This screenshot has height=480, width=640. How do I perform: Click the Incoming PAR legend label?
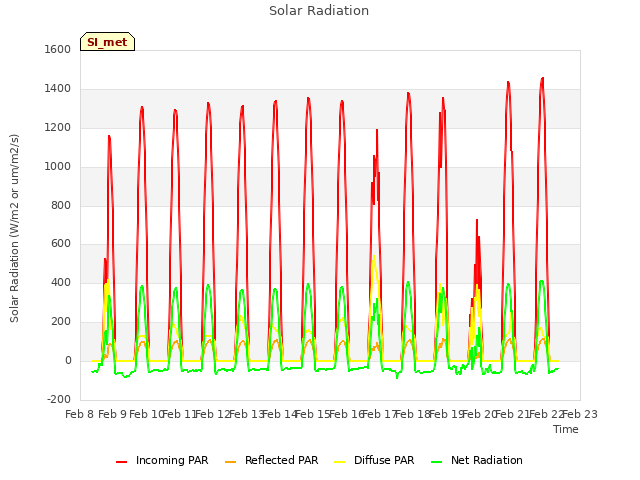pyautogui.click(x=172, y=460)
